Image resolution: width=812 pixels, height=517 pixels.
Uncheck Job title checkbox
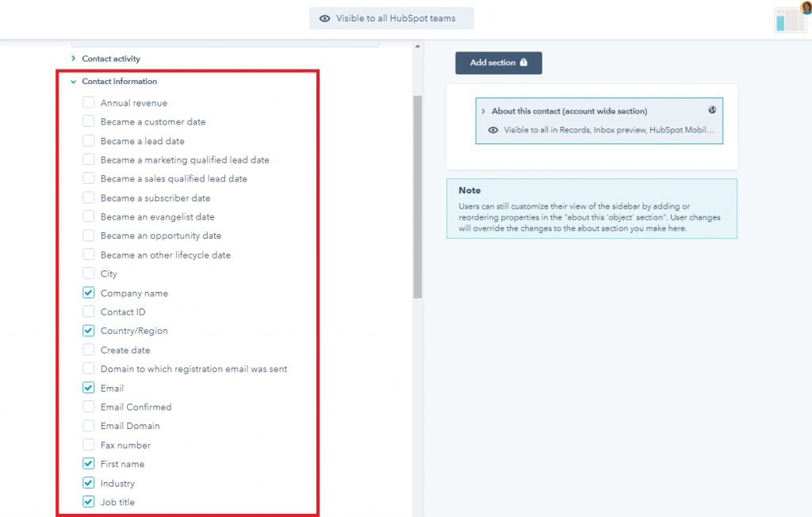pyautogui.click(x=89, y=501)
